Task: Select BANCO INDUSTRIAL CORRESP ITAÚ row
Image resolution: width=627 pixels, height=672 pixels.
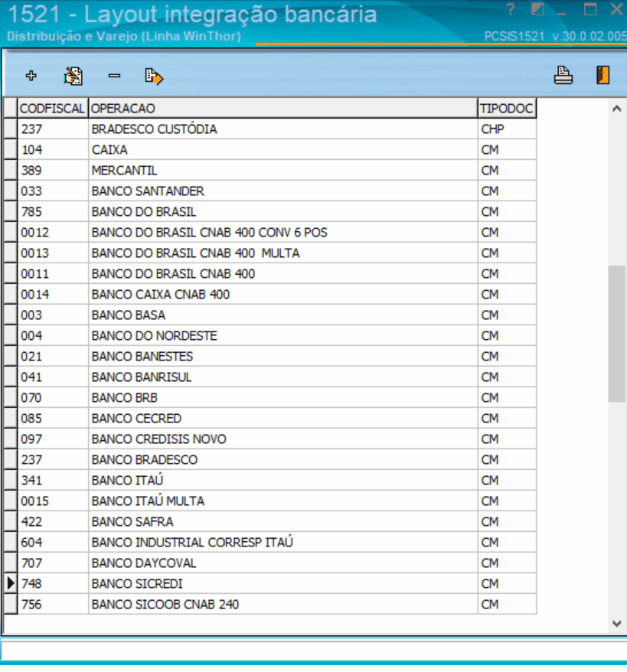Action: tap(270, 542)
